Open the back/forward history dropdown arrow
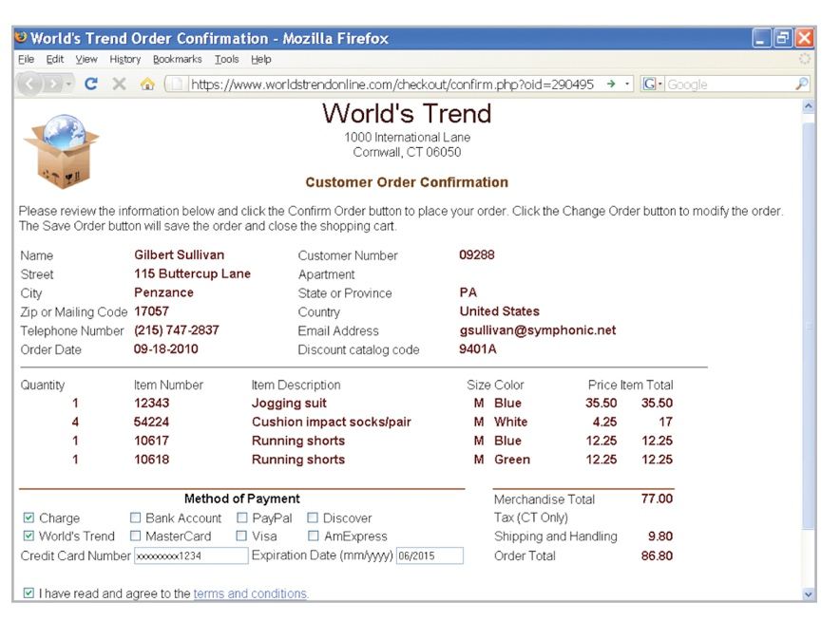 (69, 85)
